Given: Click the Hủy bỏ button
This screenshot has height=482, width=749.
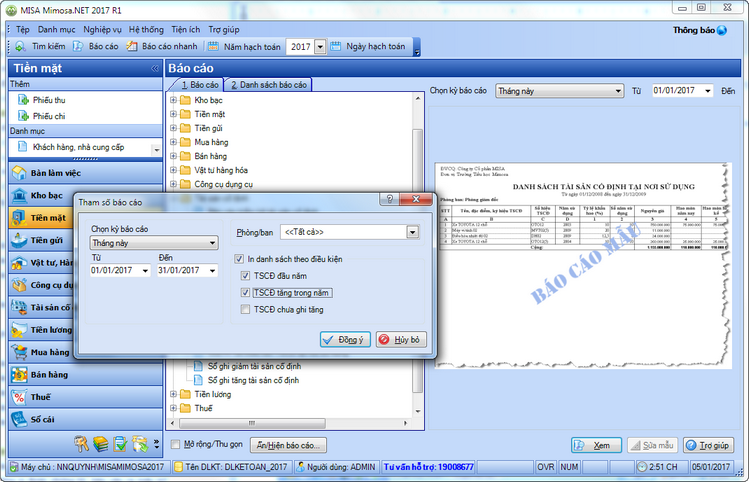Looking at the screenshot, I should tap(401, 340).
